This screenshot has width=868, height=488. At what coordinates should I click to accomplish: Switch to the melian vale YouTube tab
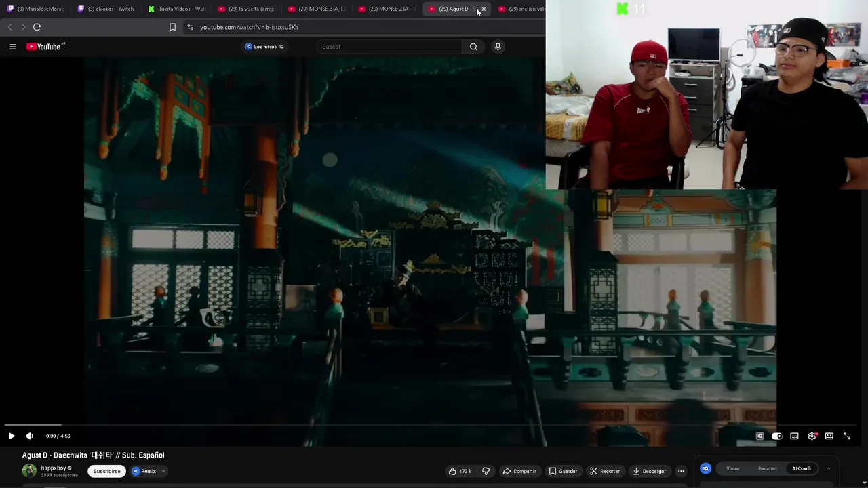tap(521, 9)
